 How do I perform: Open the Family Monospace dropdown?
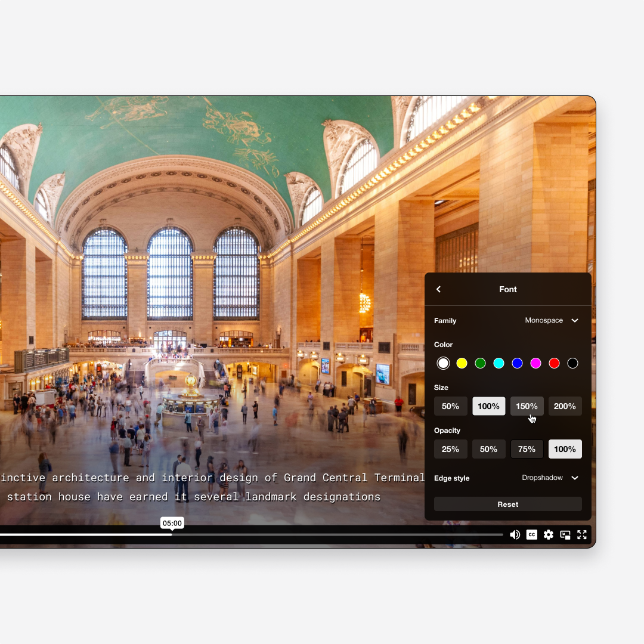pyautogui.click(x=551, y=320)
